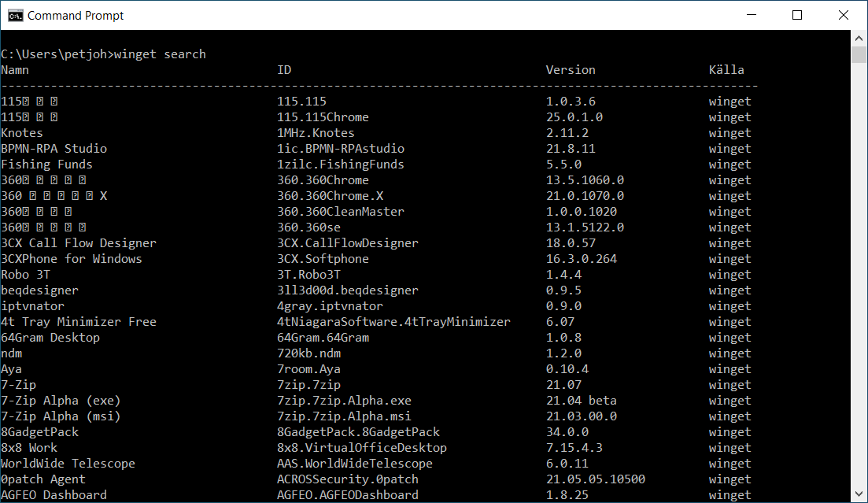868x503 pixels.
Task: Click the ID '3T.Robo3T'
Action: pyautogui.click(x=309, y=275)
